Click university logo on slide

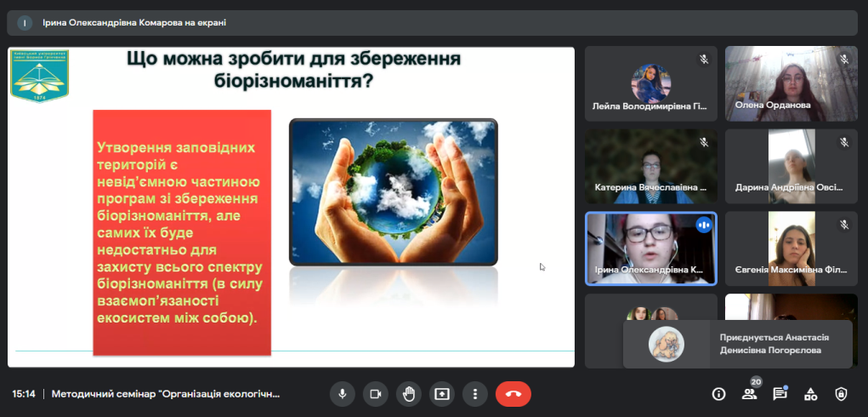click(x=39, y=75)
